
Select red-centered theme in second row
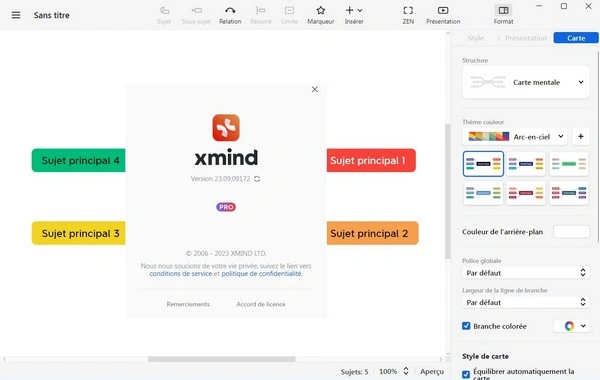(x=526, y=193)
